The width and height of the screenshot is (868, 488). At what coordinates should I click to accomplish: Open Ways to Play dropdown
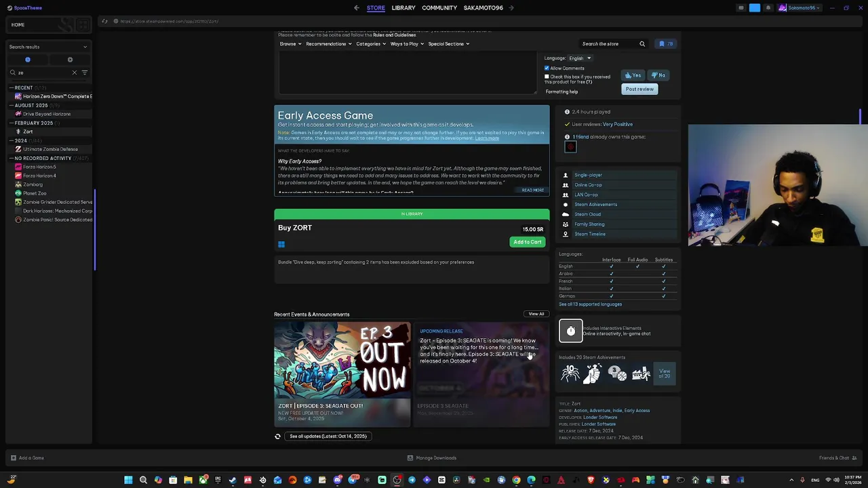click(x=407, y=44)
